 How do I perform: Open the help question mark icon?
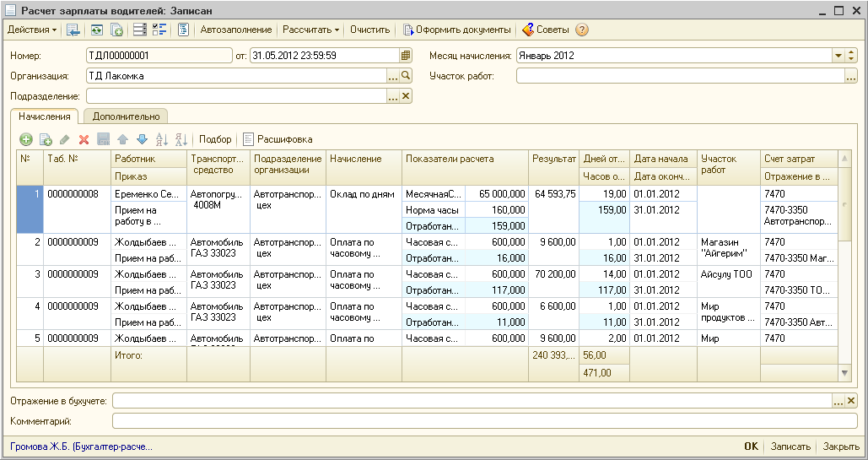(x=582, y=30)
